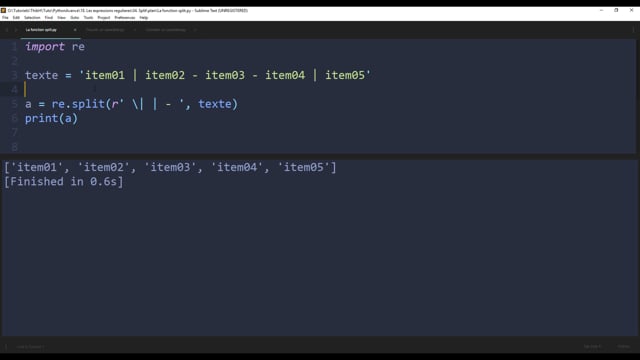
Task: Switch to the second dimmed file tab
Action: (105, 30)
